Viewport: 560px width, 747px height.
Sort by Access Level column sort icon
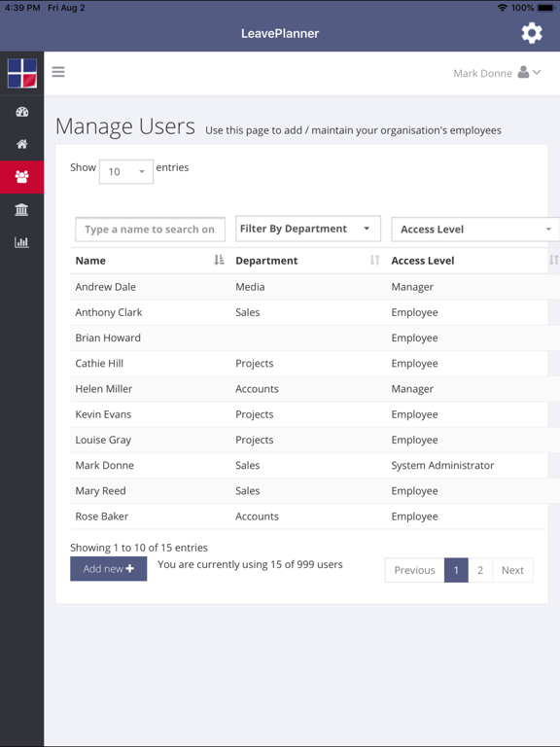(553, 260)
